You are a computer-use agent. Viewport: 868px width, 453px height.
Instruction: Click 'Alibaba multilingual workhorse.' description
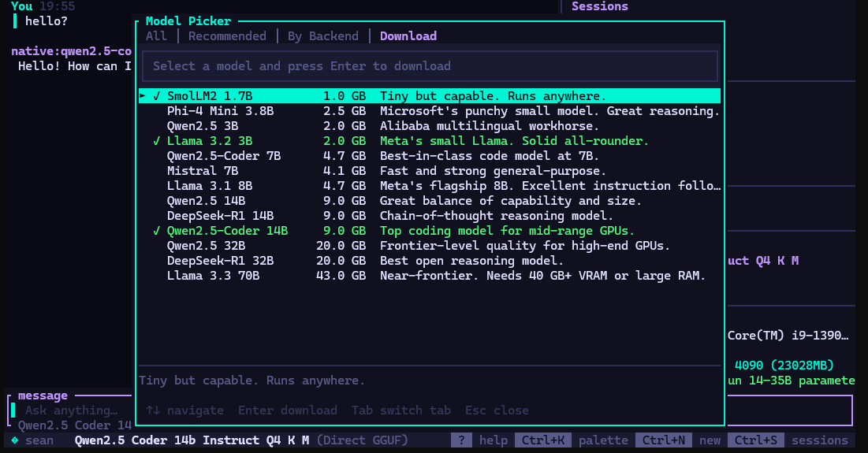pyautogui.click(x=490, y=125)
